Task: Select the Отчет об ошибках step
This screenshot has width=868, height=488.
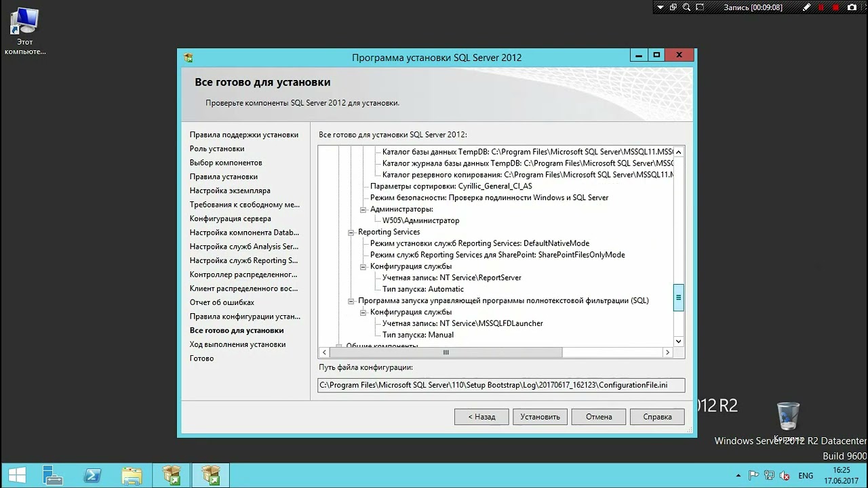Action: coord(222,302)
